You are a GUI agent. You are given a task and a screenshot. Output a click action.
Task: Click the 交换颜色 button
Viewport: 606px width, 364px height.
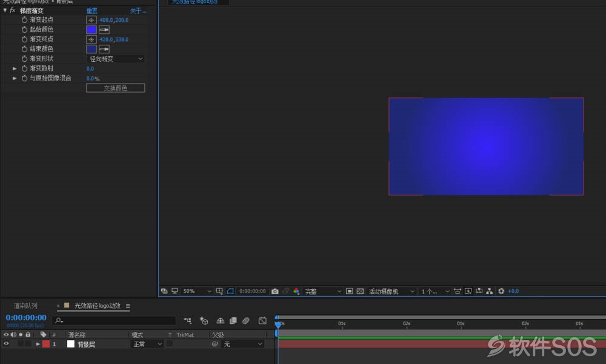[x=116, y=88]
